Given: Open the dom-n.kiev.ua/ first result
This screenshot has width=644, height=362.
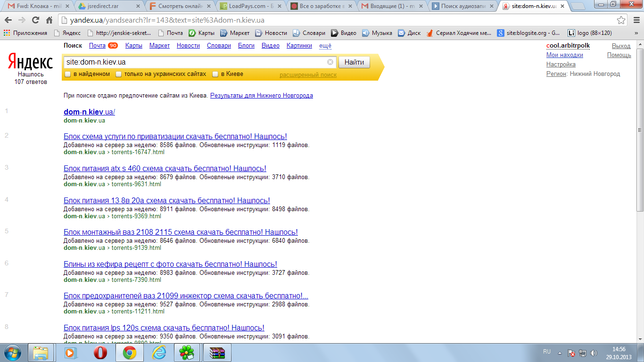Looking at the screenshot, I should [x=90, y=112].
